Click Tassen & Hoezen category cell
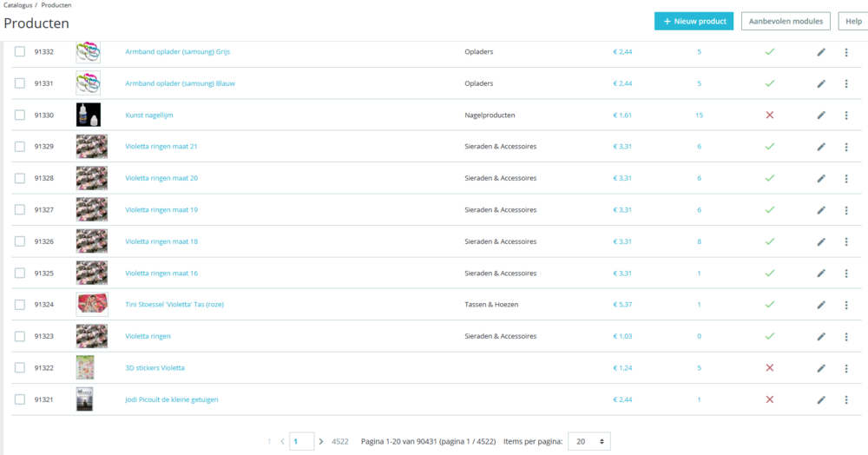Image resolution: width=868 pixels, height=455 pixels. pos(491,305)
